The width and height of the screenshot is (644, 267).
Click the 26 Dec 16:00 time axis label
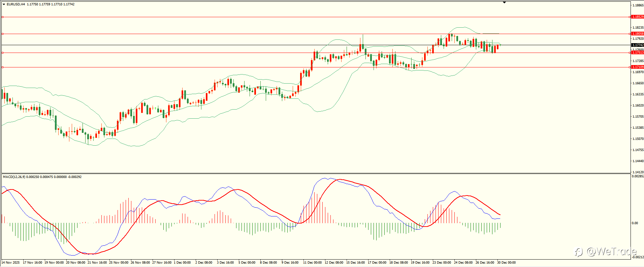(x=485, y=263)
